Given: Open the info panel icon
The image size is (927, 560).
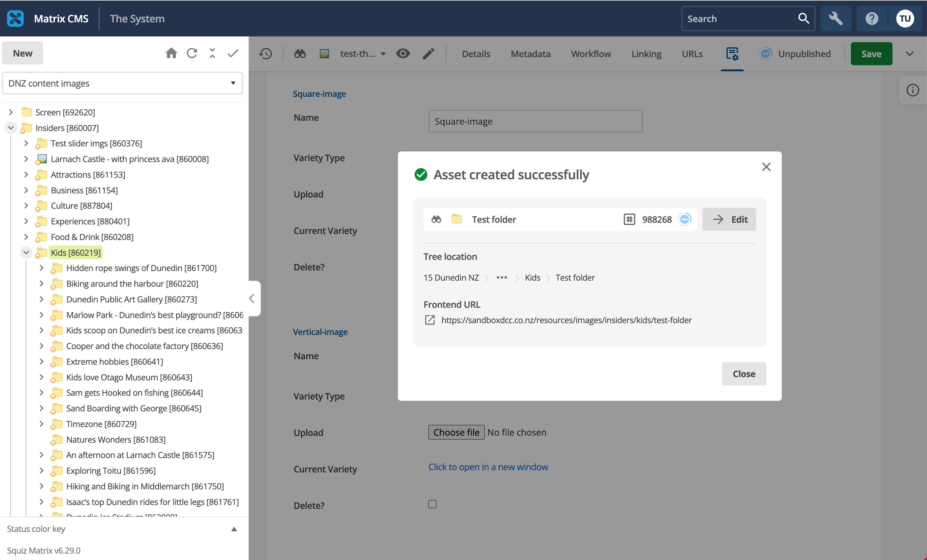Looking at the screenshot, I should tap(912, 90).
